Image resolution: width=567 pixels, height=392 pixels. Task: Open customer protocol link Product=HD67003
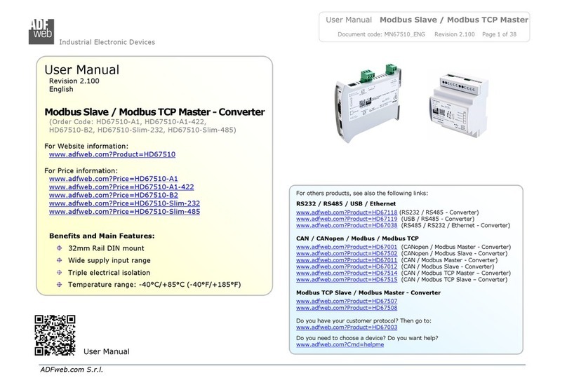[347, 327]
